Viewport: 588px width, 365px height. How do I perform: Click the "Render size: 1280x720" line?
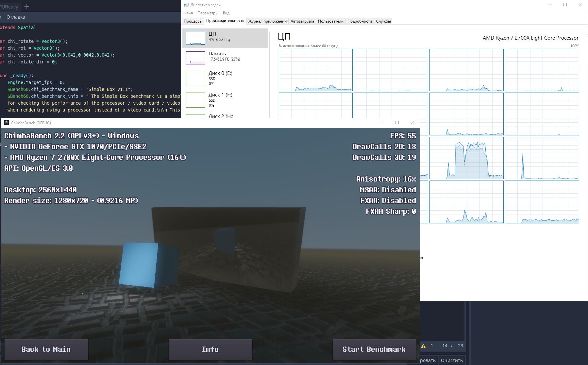(71, 200)
